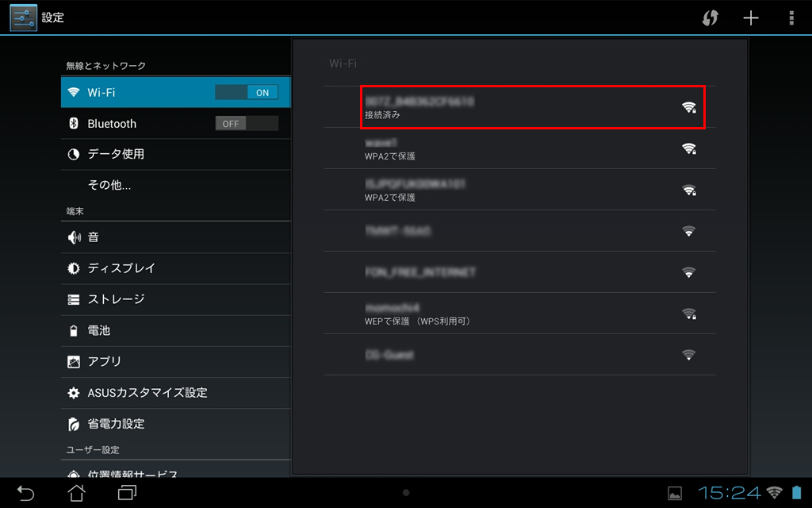Open the Bluetooth settings entry

[175, 123]
